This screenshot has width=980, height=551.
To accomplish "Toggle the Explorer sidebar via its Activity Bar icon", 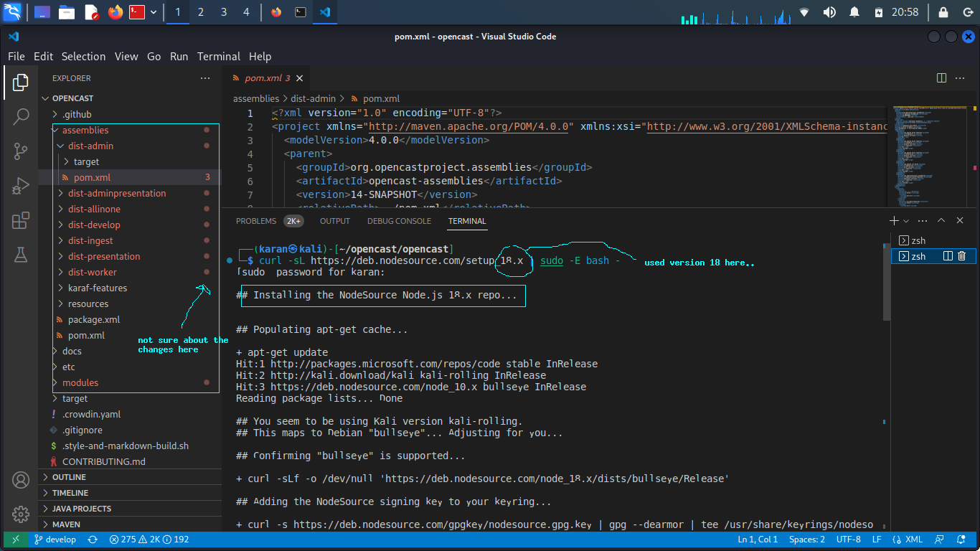I will click(x=21, y=83).
